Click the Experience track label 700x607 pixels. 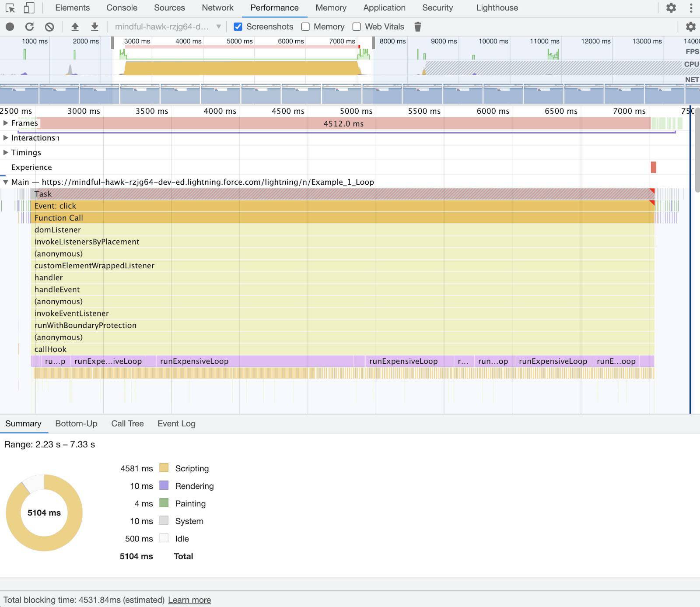click(x=31, y=167)
